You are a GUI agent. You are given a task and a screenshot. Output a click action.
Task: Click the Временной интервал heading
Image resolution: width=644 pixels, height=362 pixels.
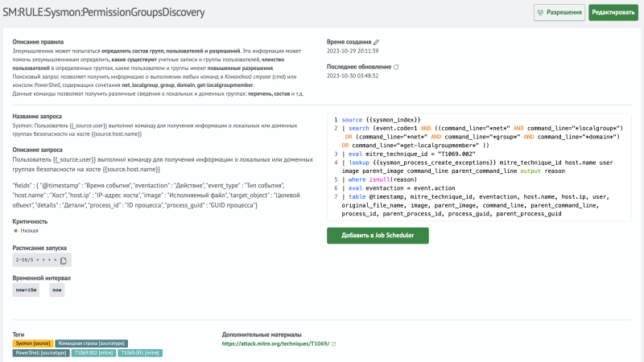pos(42,278)
